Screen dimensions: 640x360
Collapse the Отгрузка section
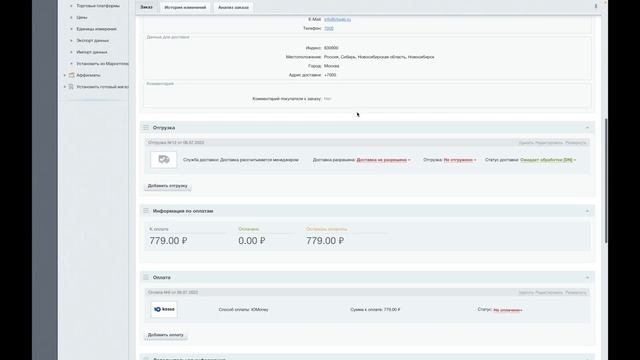click(x=587, y=128)
